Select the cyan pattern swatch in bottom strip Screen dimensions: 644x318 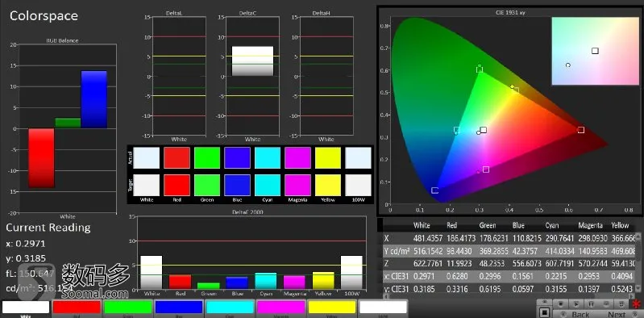coord(230,308)
